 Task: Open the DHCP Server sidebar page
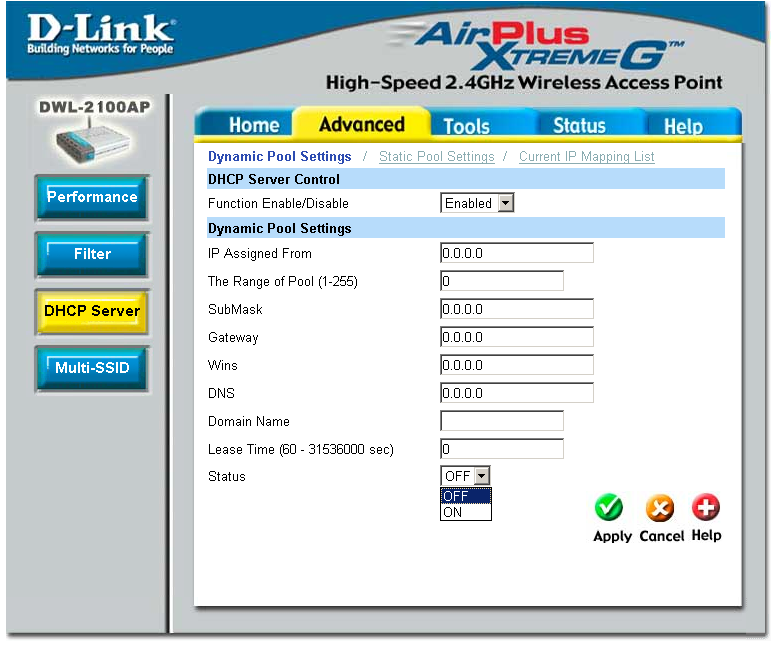coord(92,312)
